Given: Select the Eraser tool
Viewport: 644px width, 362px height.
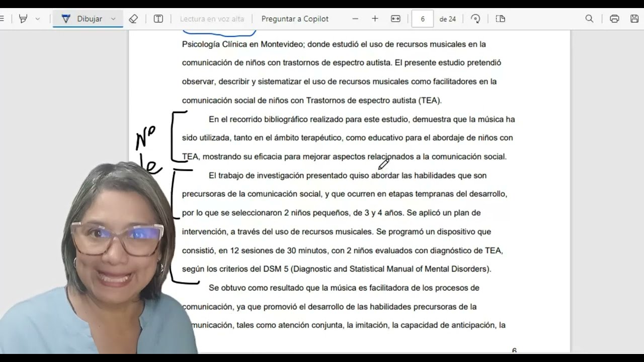Looking at the screenshot, I should click(x=133, y=19).
